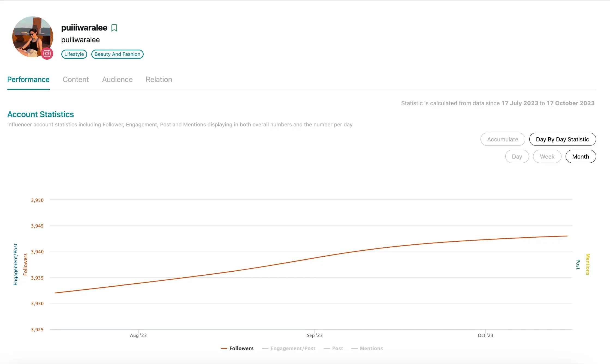This screenshot has width=610, height=364.
Task: Select the Month view button
Action: pos(580,156)
